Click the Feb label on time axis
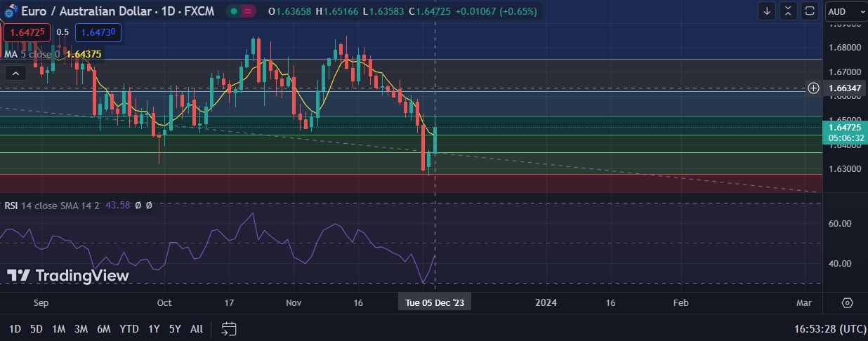 [x=681, y=303]
